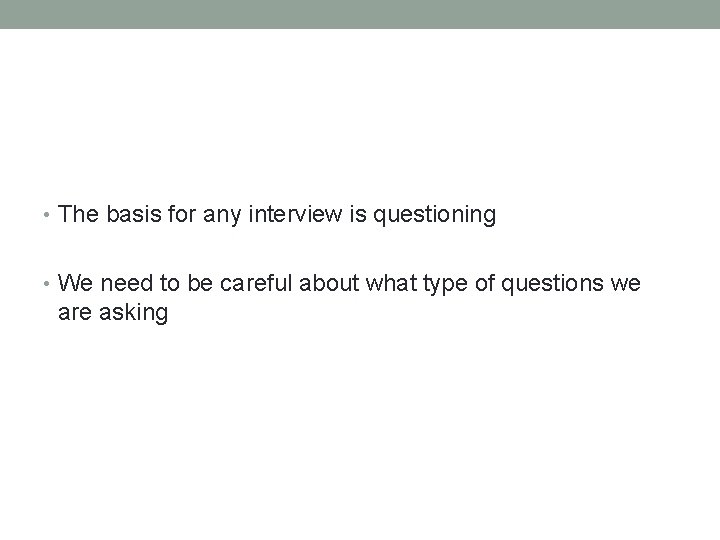Image resolution: width=720 pixels, height=540 pixels.
Task: Click the gray header bar at top
Action: (x=360, y=14)
